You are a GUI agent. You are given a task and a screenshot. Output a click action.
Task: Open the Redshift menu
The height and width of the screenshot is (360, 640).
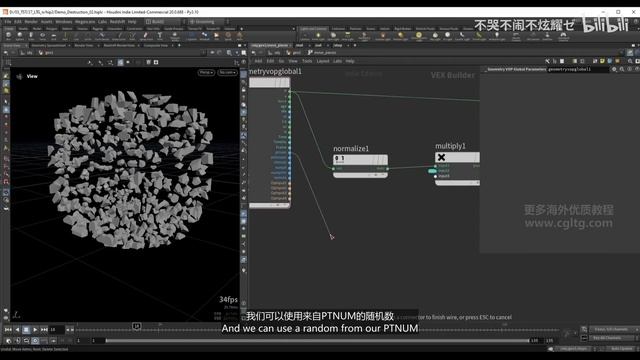(x=117, y=22)
